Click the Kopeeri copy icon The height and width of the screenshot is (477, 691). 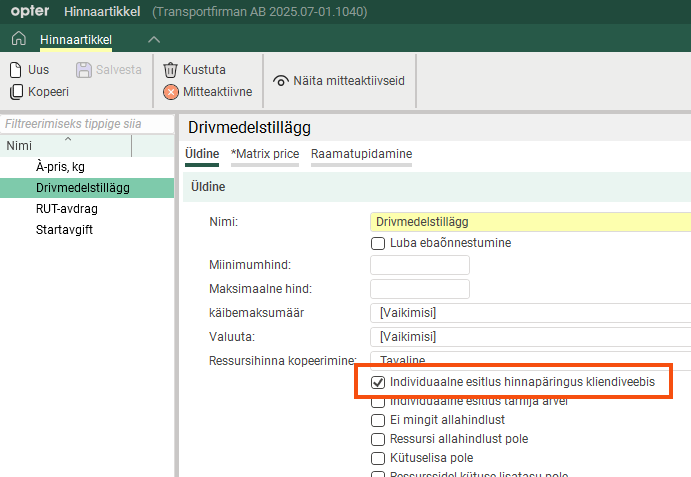tap(17, 92)
